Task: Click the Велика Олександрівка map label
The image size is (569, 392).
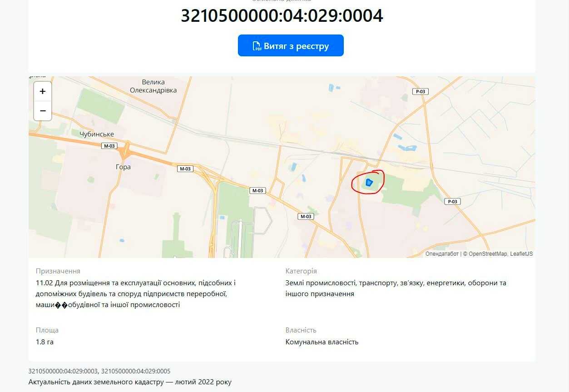Action: pyautogui.click(x=153, y=86)
